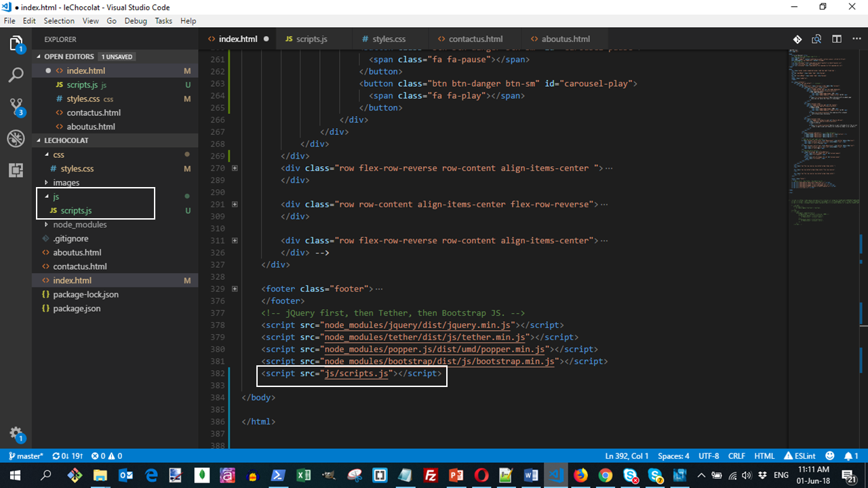The image size is (868, 488).
Task: Unfold the collapsed code at line 291
Action: [x=235, y=204]
